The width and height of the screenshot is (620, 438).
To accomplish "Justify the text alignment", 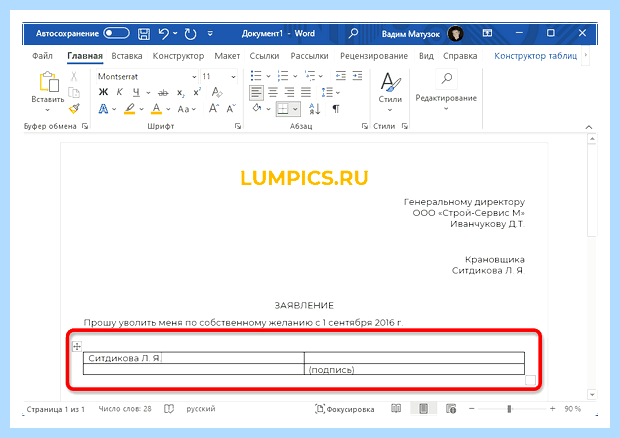I will click(x=306, y=93).
